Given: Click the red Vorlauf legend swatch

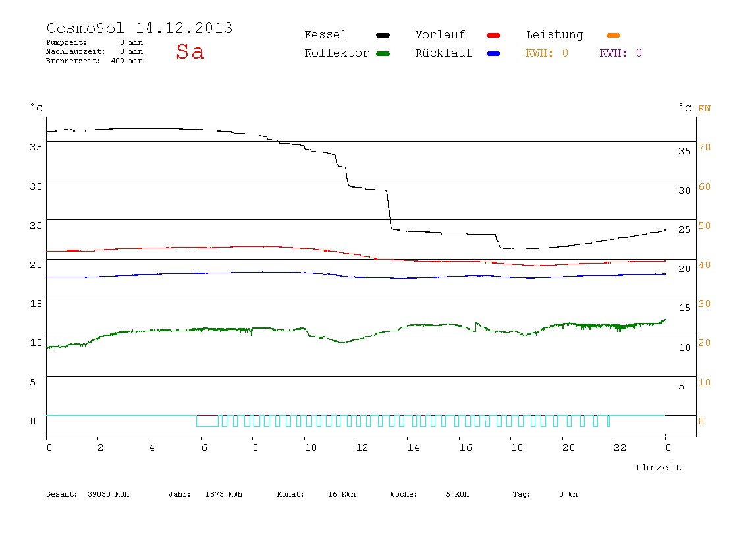Looking at the screenshot, I should click(494, 35).
